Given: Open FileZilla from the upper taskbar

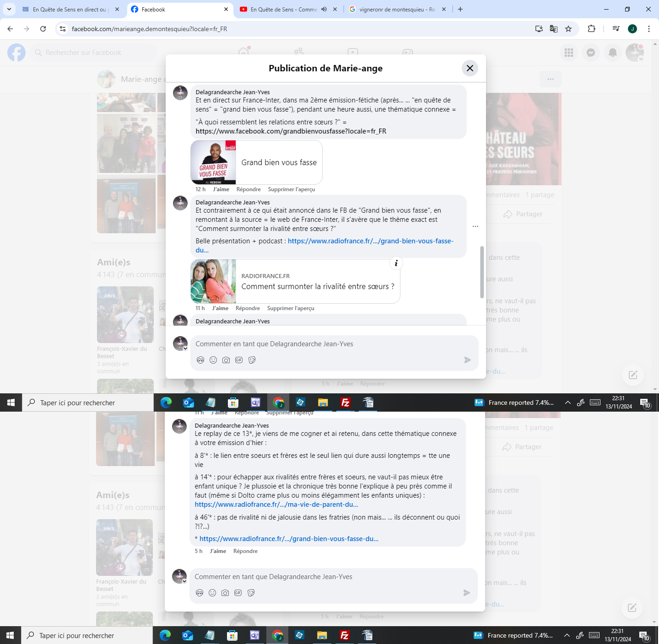Looking at the screenshot, I should (346, 402).
